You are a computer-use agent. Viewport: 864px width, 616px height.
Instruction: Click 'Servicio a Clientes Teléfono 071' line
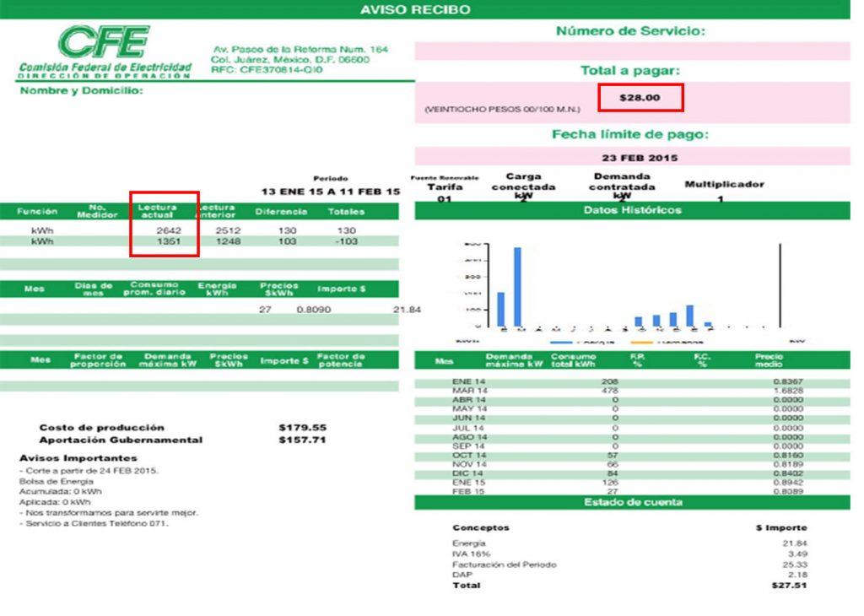(94, 523)
